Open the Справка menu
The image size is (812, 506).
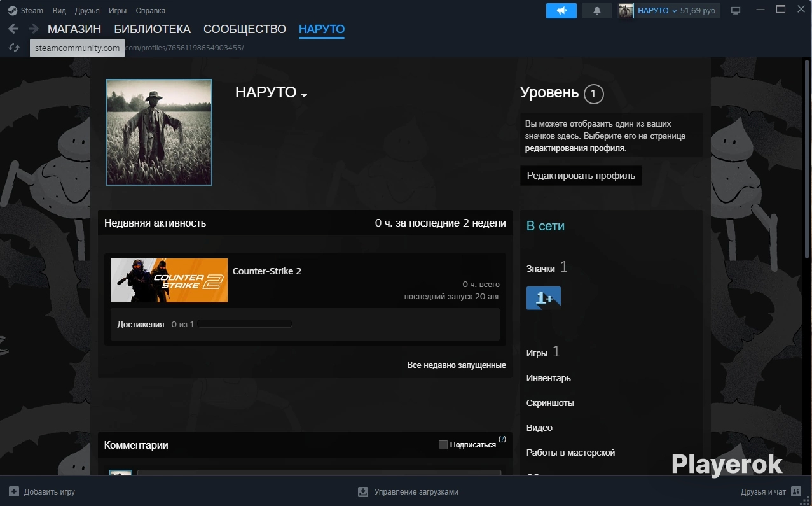coord(151,11)
